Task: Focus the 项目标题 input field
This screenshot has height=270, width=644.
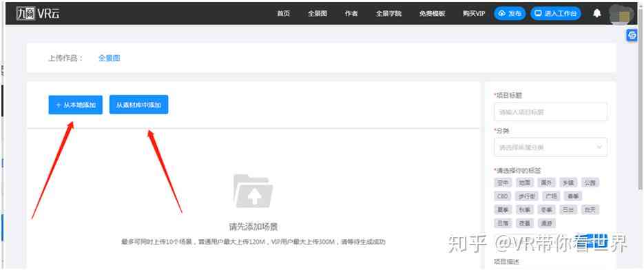Action: click(550, 112)
